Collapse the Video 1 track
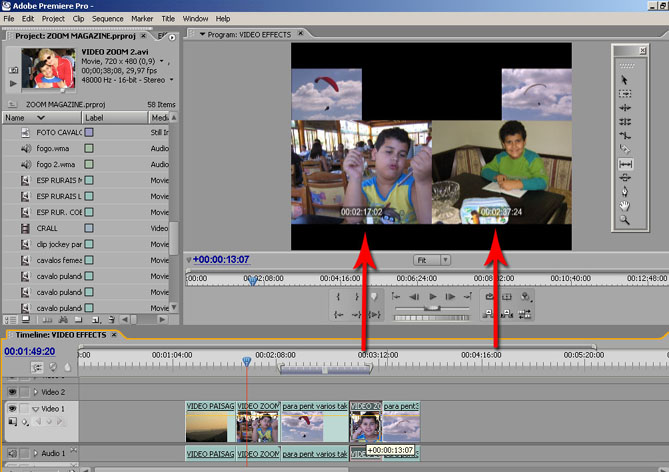The image size is (669, 472). 35,410
